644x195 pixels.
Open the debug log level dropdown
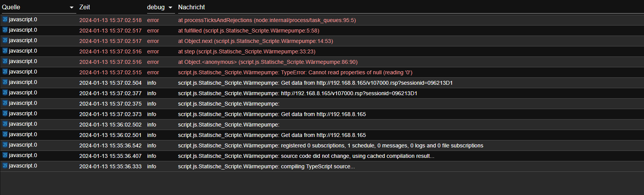[170, 7]
